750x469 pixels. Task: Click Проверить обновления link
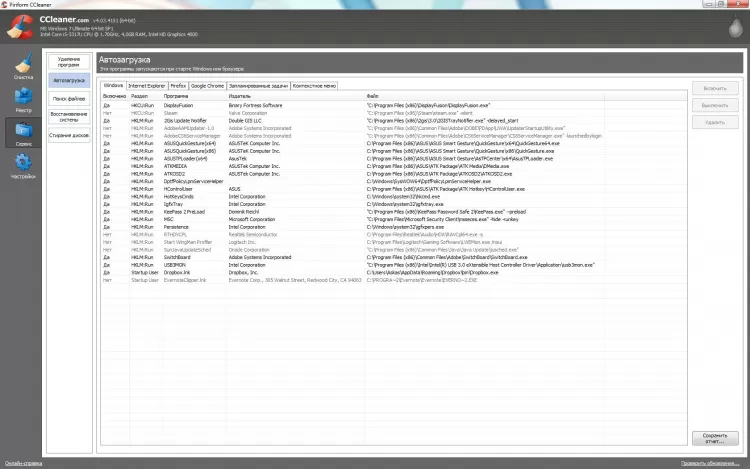710,463
